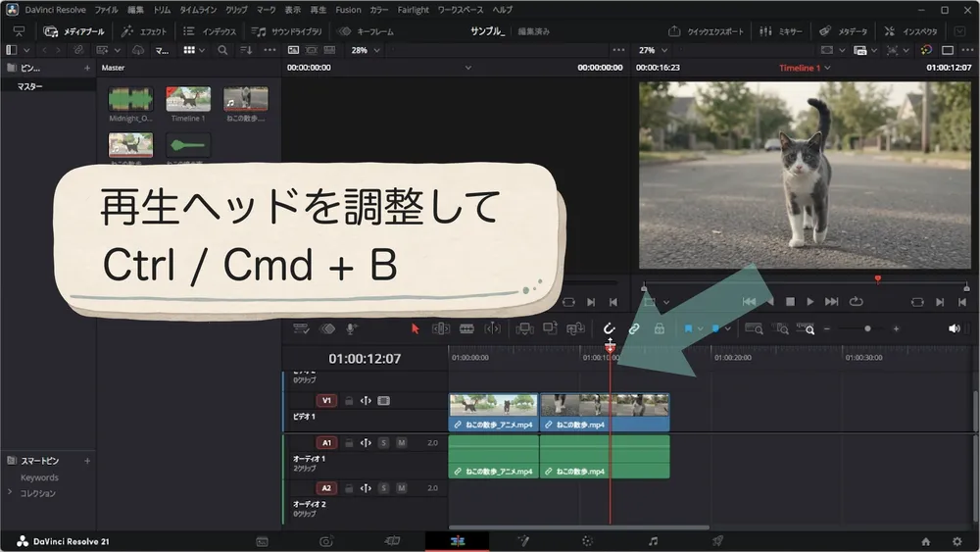980x552 pixels.
Task: Open the Timeline (タイムライン) menu
Action: tap(198, 10)
